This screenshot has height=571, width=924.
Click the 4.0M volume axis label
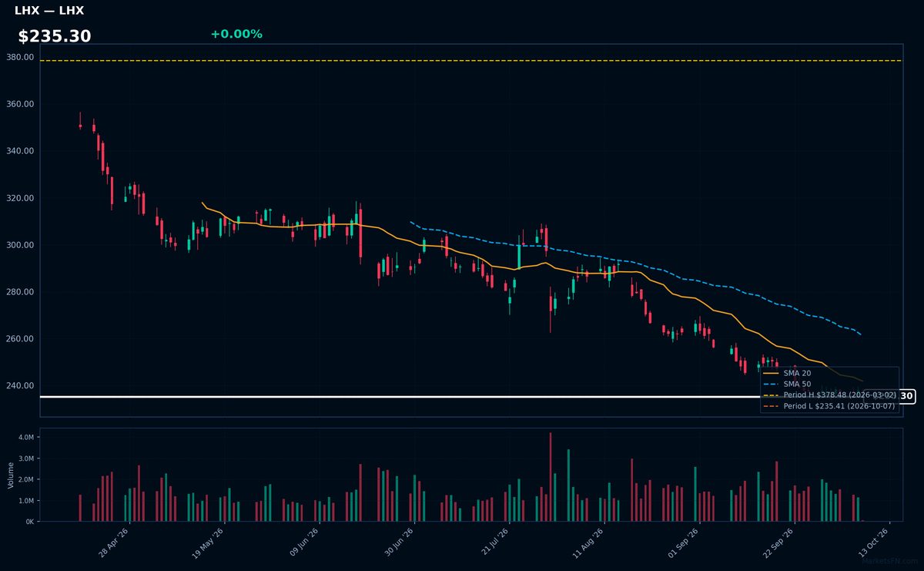[27, 437]
